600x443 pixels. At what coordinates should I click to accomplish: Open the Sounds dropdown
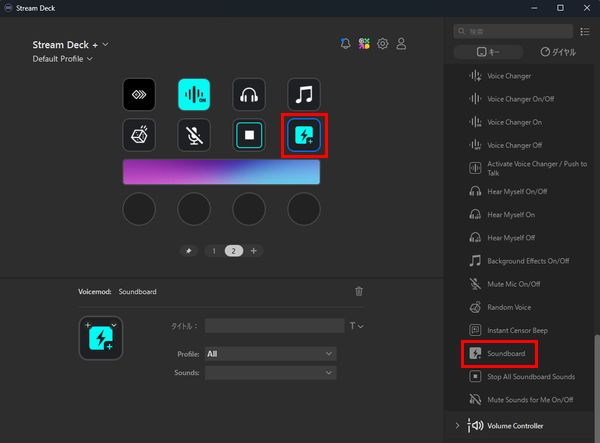click(x=271, y=373)
